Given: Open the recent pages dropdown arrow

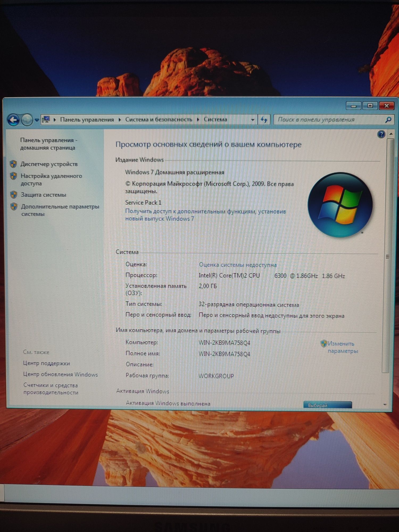Looking at the screenshot, I should [x=37, y=120].
